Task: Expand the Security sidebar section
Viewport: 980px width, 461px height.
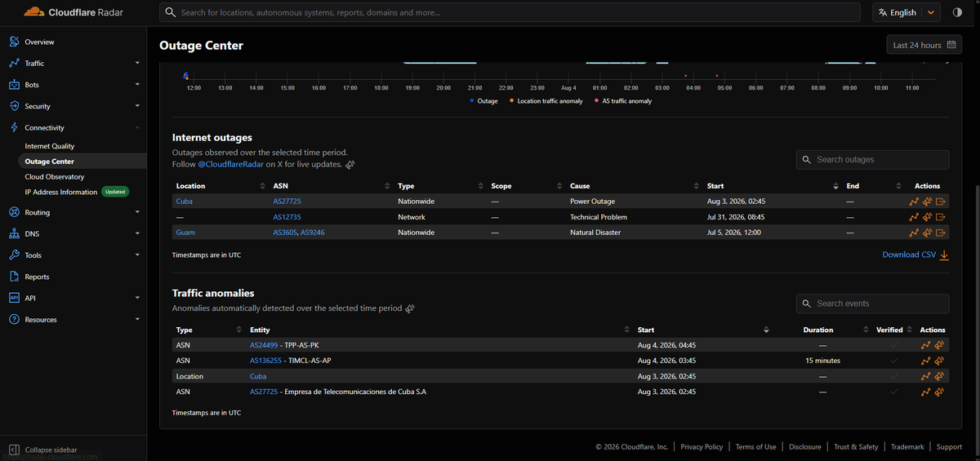Action: click(137, 106)
